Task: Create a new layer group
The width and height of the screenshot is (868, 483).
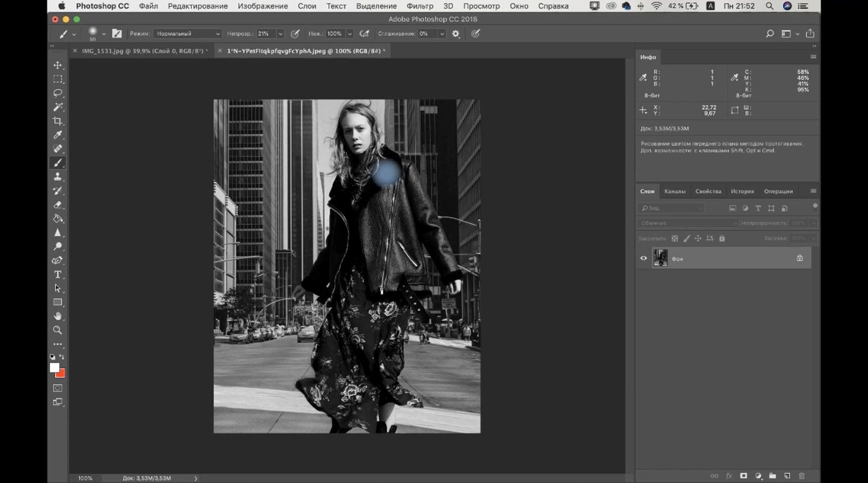Action: click(x=773, y=476)
